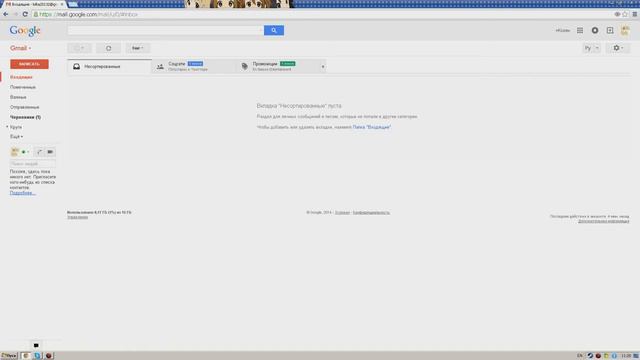Click the Skype taskbar icon
This screenshot has width=640, height=360.
37,356
